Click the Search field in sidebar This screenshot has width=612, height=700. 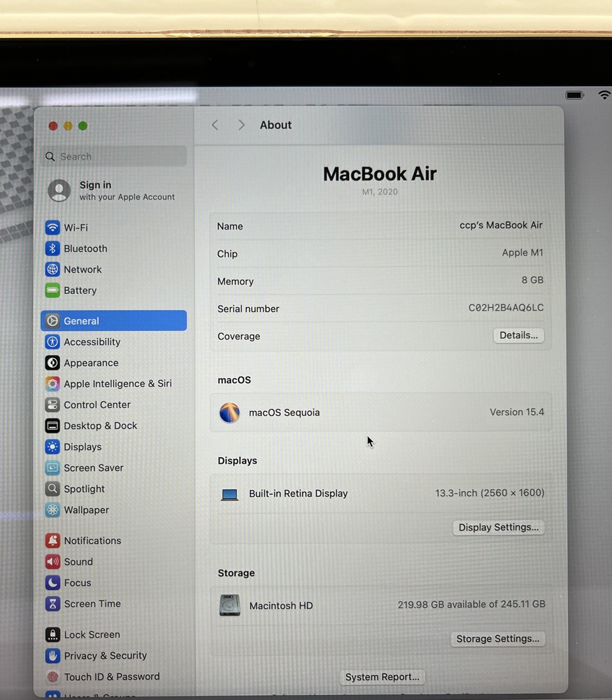[115, 156]
